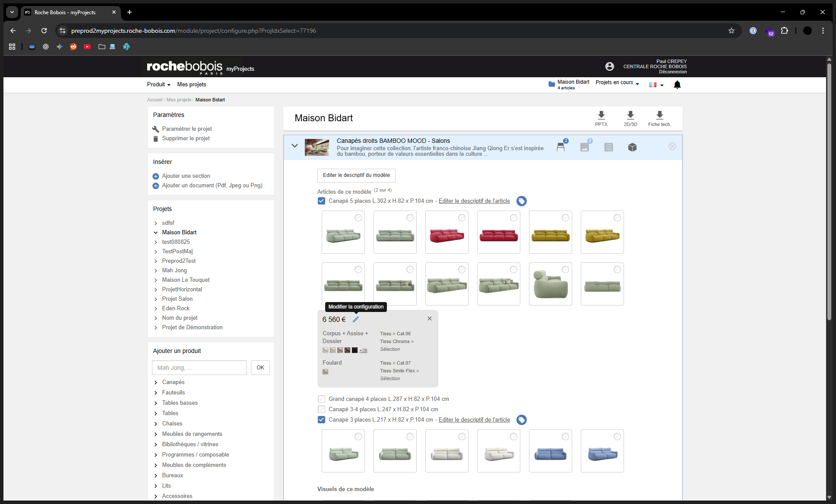Click the pencil icon to modify configuration

click(356, 319)
